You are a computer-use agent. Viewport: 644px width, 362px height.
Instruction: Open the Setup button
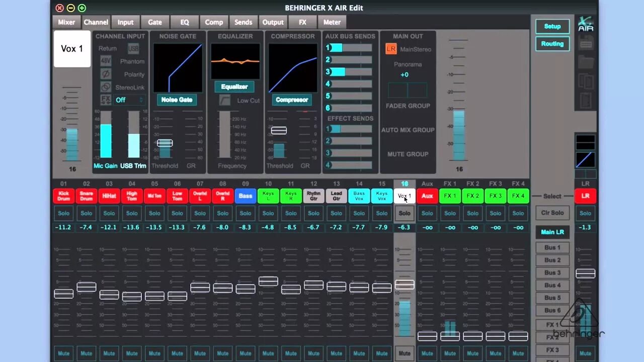pyautogui.click(x=552, y=26)
